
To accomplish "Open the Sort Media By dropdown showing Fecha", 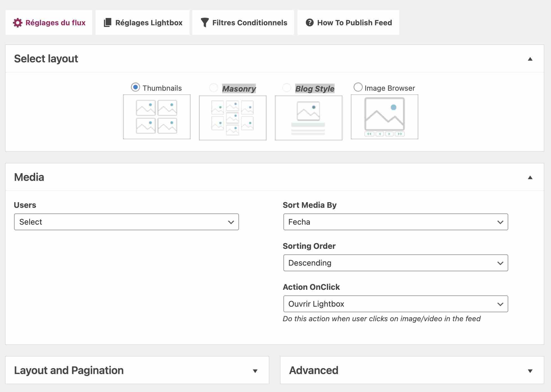I will coord(395,222).
